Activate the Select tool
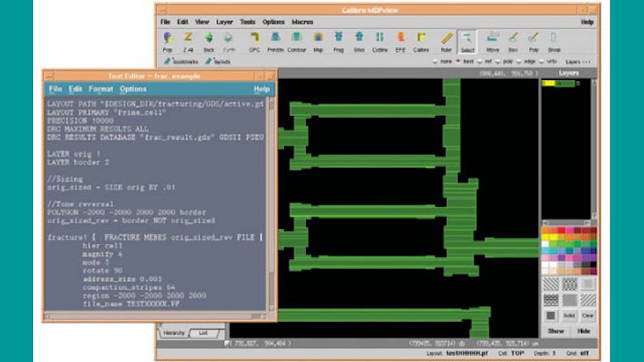644x362 pixels. pyautogui.click(x=467, y=42)
